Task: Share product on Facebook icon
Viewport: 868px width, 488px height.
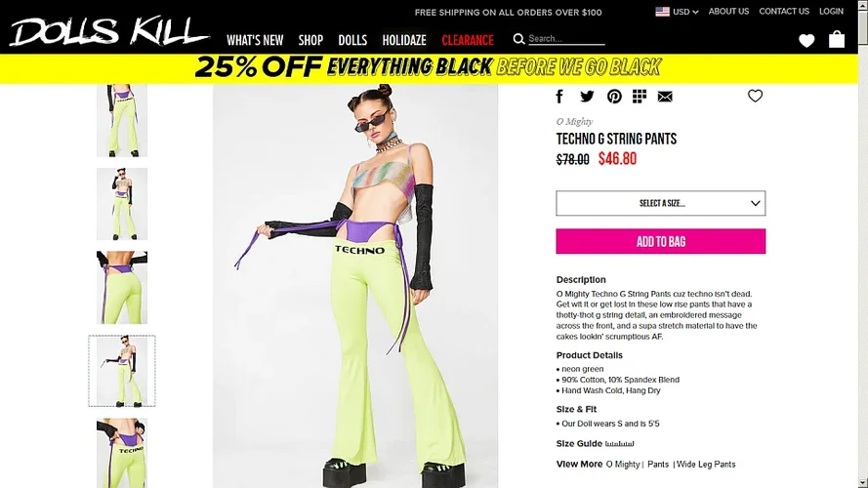Action: tap(559, 97)
